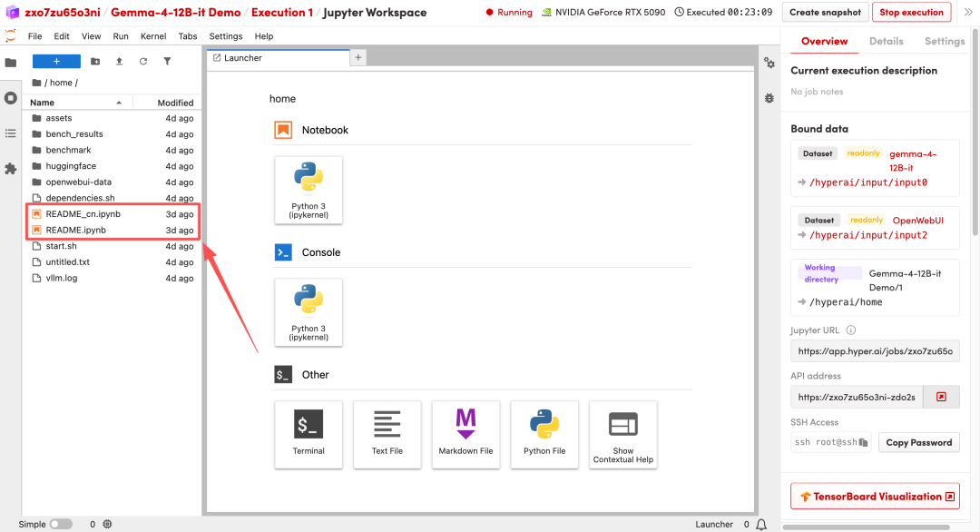Open the Tabs menu

(x=188, y=36)
